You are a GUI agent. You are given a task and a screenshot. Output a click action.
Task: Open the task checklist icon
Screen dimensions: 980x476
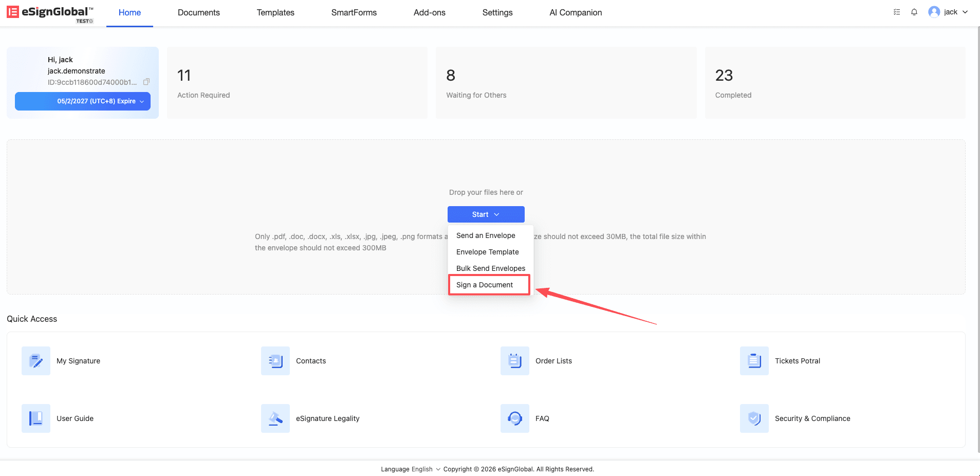click(x=897, y=12)
